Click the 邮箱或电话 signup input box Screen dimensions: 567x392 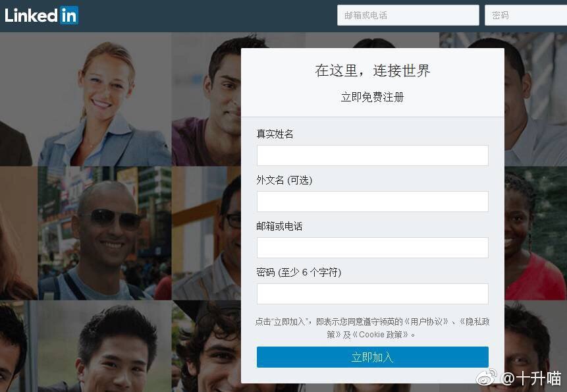coord(373,248)
